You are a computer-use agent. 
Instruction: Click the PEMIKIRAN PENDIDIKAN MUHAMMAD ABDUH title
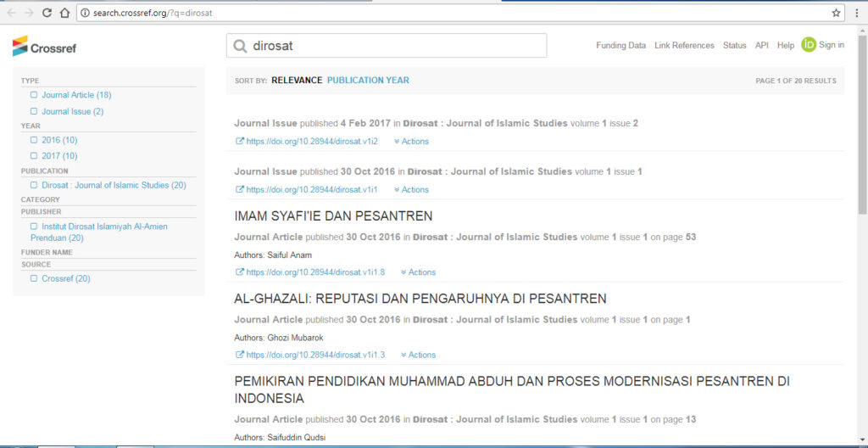[x=512, y=389]
